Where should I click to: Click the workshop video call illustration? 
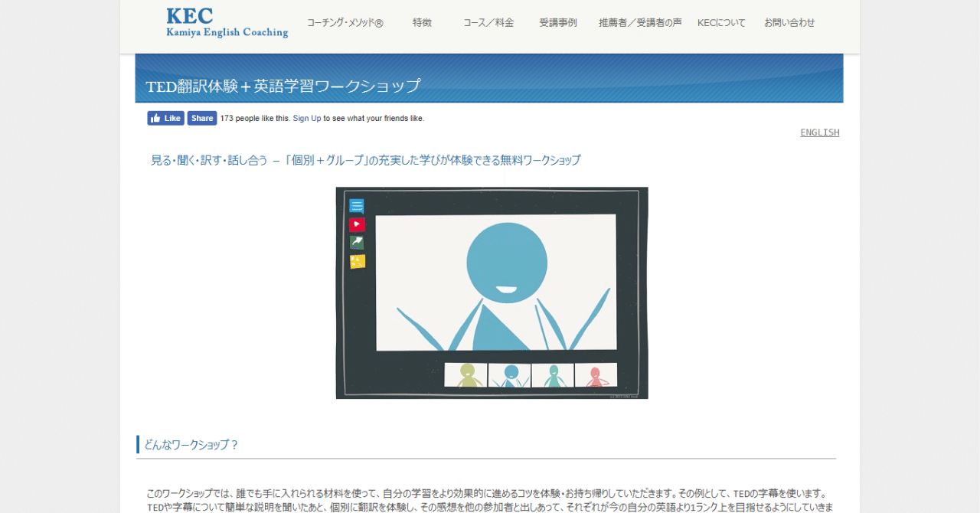(492, 292)
